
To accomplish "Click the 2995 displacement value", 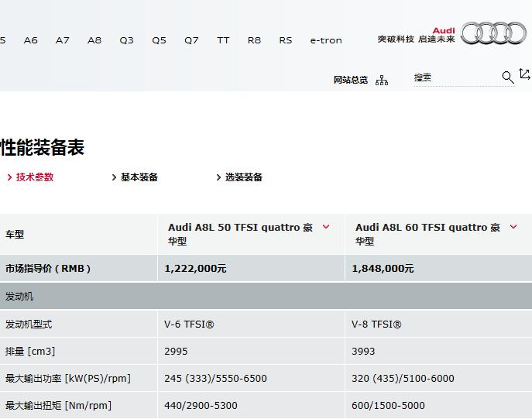I will click(x=176, y=351).
